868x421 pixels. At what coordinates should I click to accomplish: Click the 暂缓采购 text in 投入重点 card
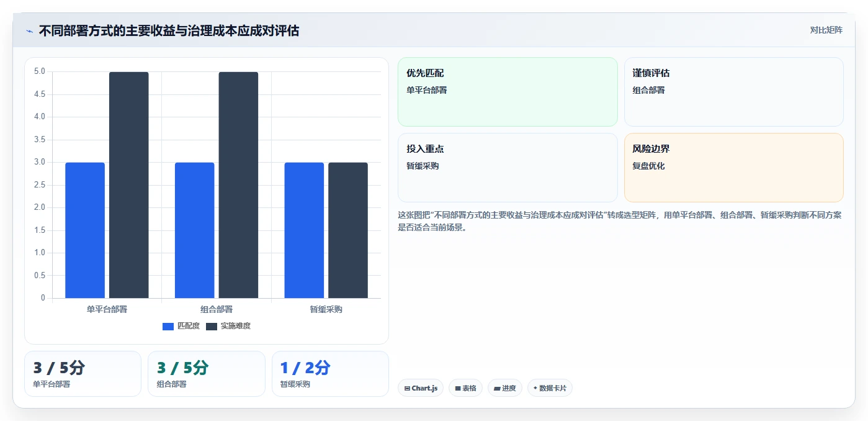[423, 166]
